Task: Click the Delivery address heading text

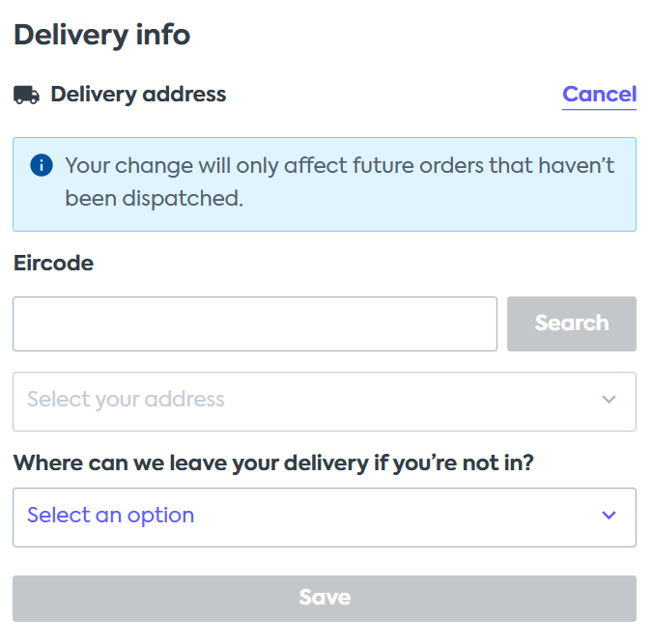Action: 138,95
